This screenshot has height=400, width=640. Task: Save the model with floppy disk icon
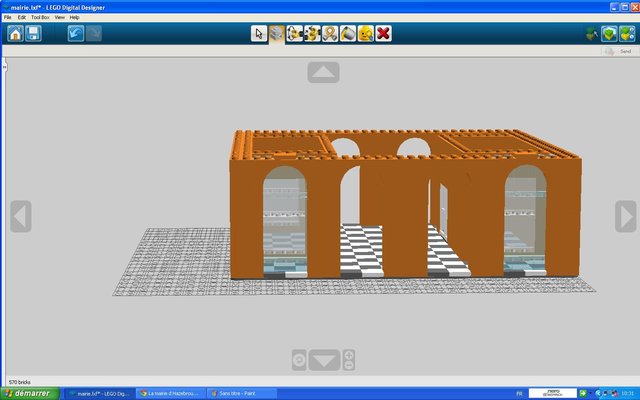point(34,34)
